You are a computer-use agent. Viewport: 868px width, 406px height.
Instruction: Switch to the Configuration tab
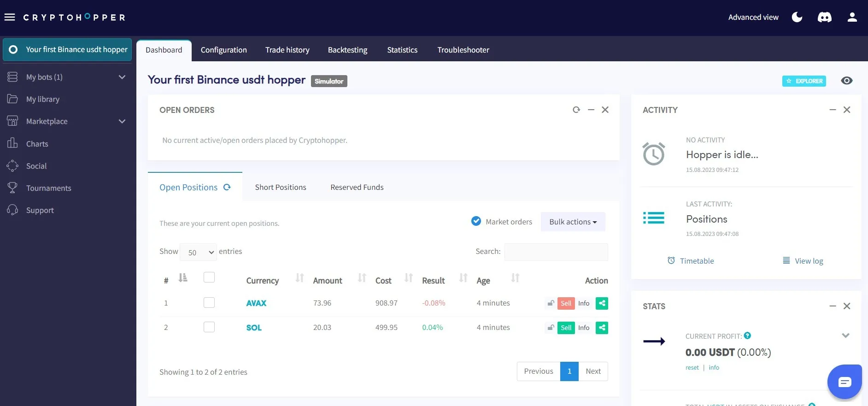(224, 50)
